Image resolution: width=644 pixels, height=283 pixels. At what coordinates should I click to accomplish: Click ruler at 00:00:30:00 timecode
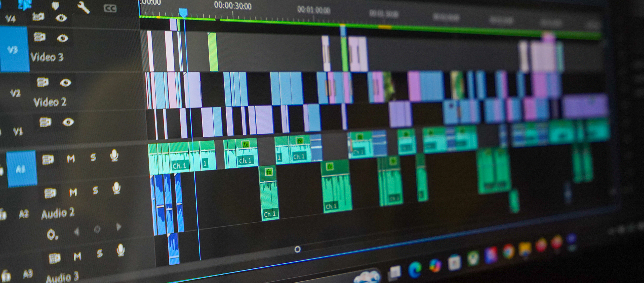(233, 6)
